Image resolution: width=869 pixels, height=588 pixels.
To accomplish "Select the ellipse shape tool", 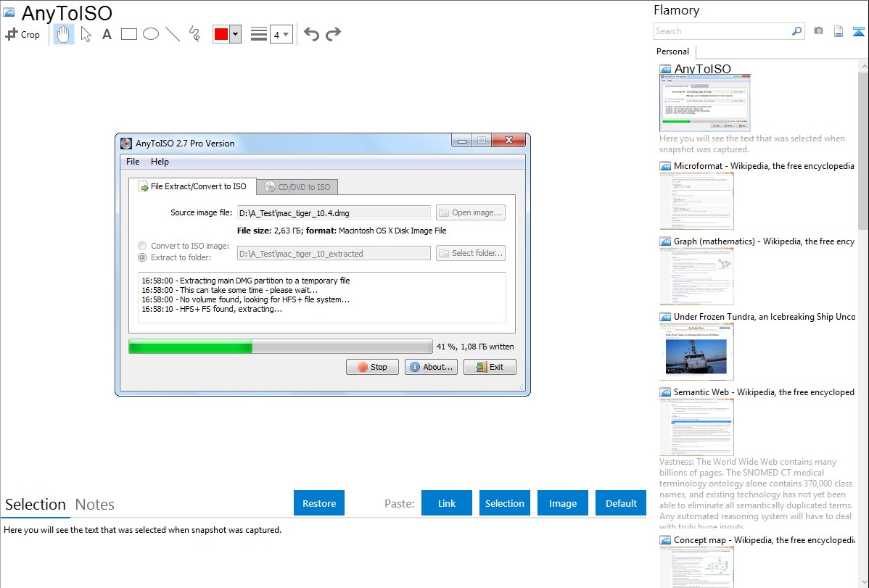I will [x=151, y=34].
